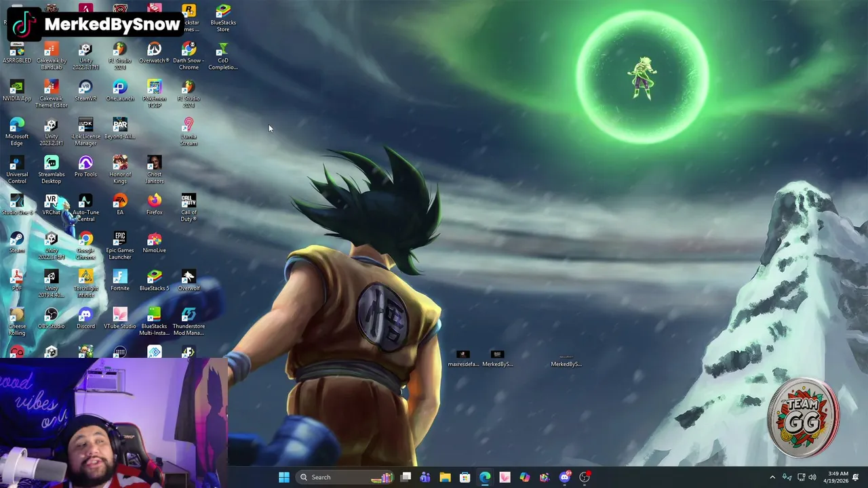
Task: Select the Cheese Rolling desktop icon
Action: point(17,323)
